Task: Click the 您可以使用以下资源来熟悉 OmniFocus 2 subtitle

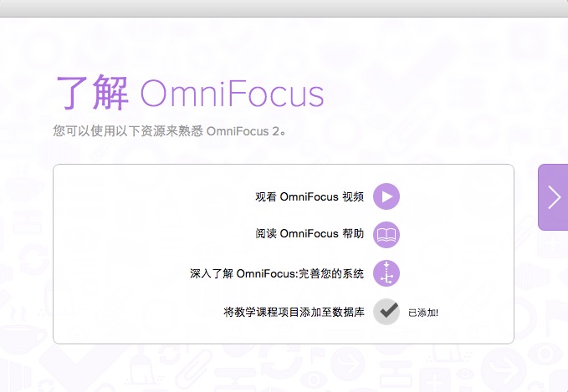Action: click(170, 130)
